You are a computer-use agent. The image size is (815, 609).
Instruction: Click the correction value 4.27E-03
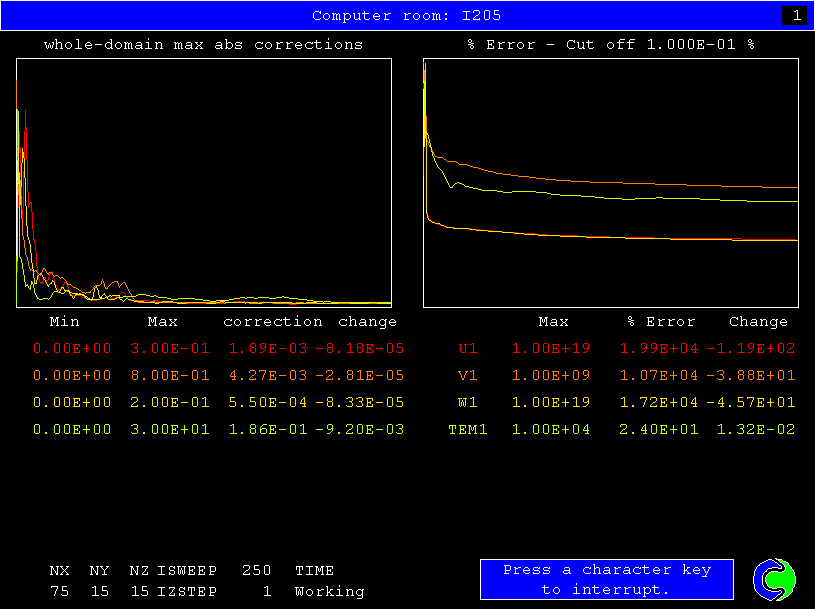[268, 375]
